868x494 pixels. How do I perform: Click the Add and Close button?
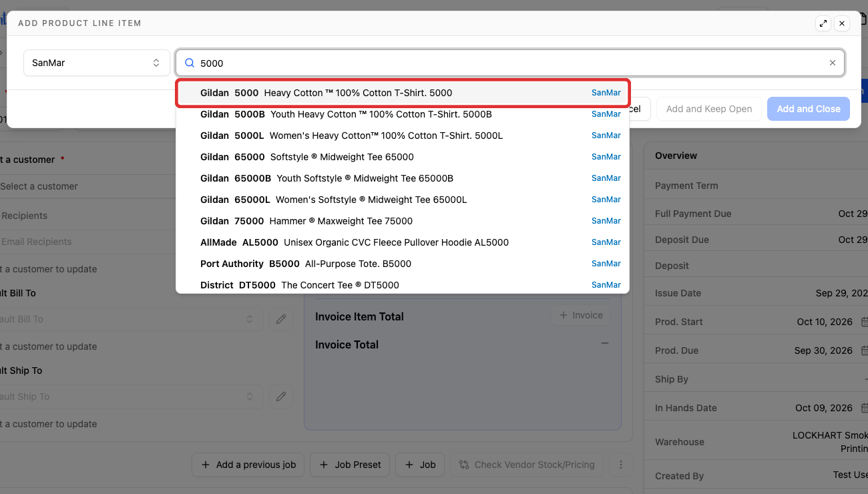[x=809, y=109]
